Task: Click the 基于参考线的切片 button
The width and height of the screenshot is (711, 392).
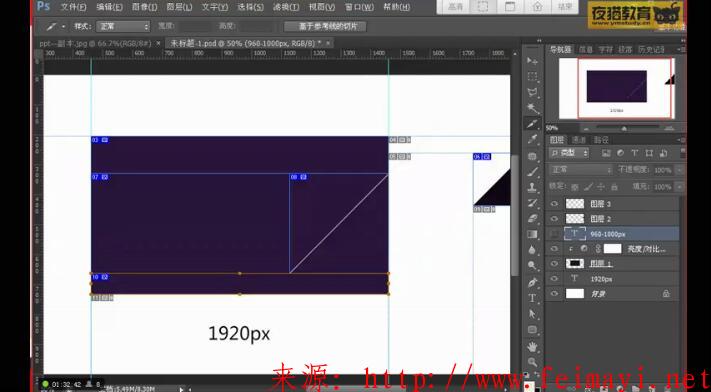Action: (x=325, y=26)
